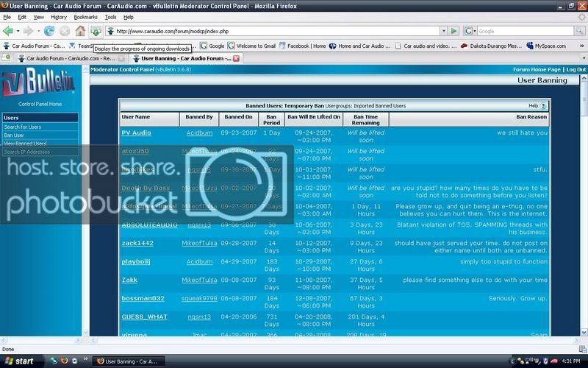Image resolution: width=588 pixels, height=368 pixels.
Task: Click the Log Out link
Action: (576, 69)
